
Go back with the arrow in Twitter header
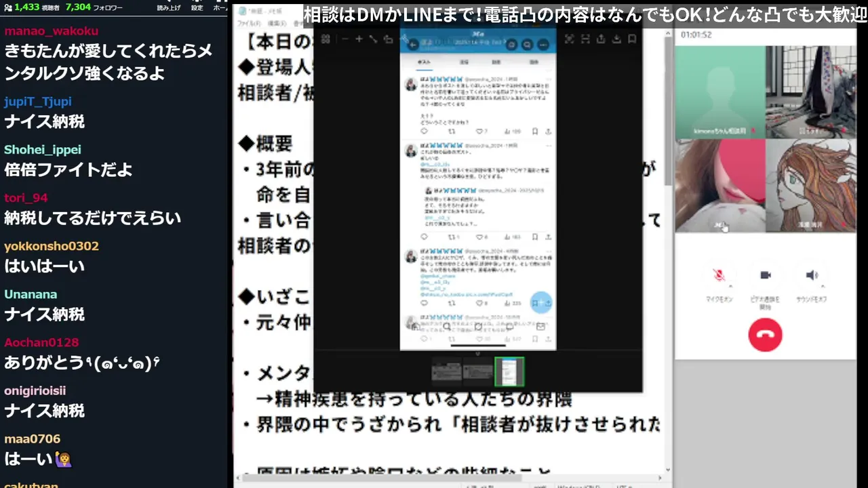[x=412, y=45]
